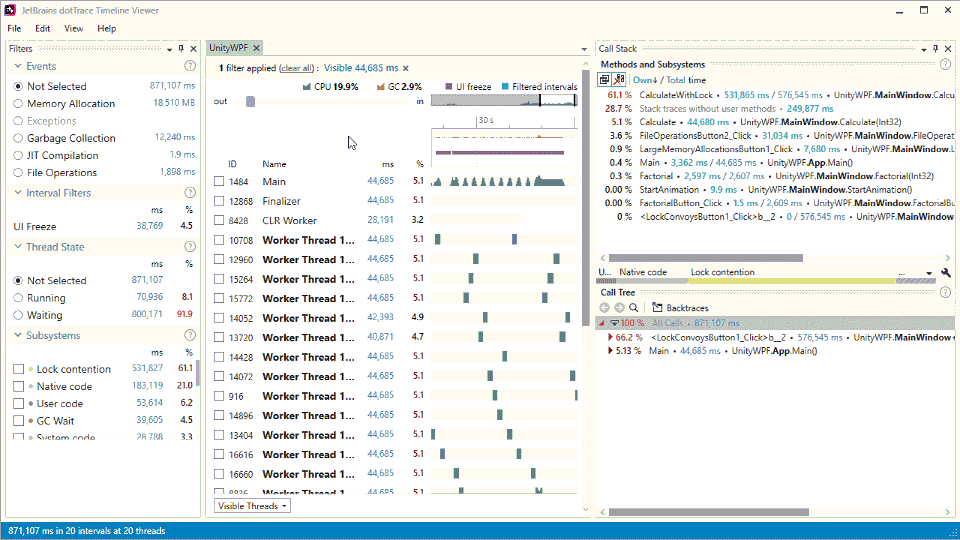
Task: Expand the UnityWPF.App.Main() call tree node
Action: 611,351
